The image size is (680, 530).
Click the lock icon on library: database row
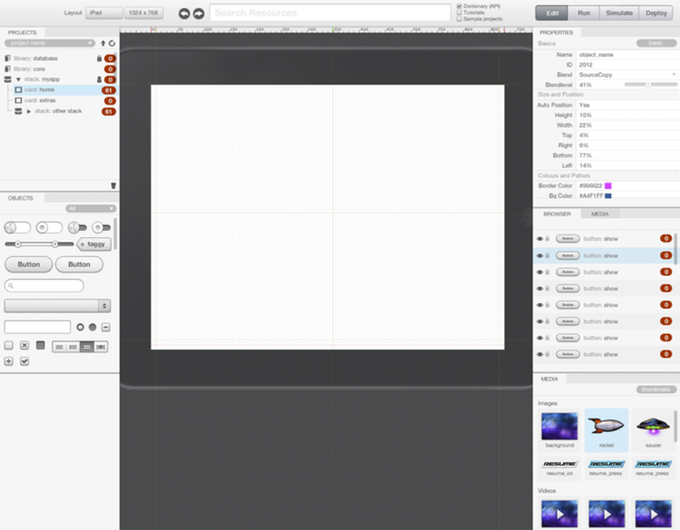98,59
